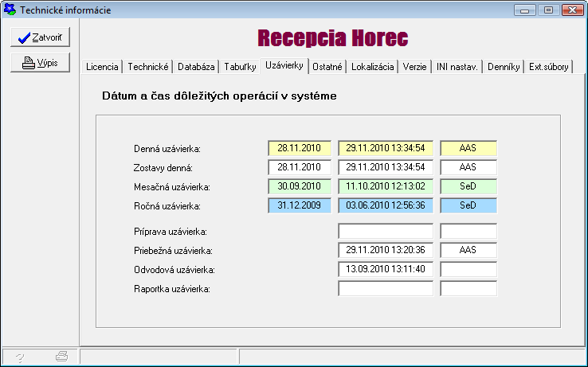Open the Tabuľky tab

click(241, 68)
